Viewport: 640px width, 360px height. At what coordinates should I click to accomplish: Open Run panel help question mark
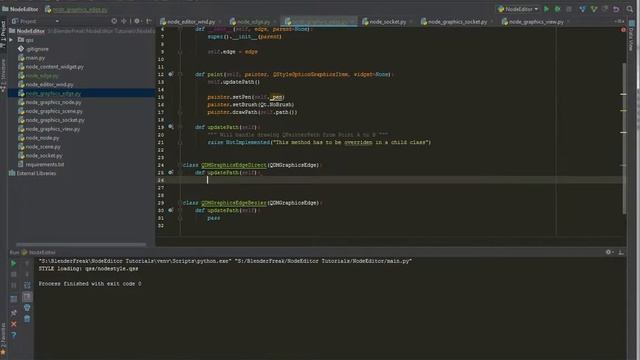point(13,335)
